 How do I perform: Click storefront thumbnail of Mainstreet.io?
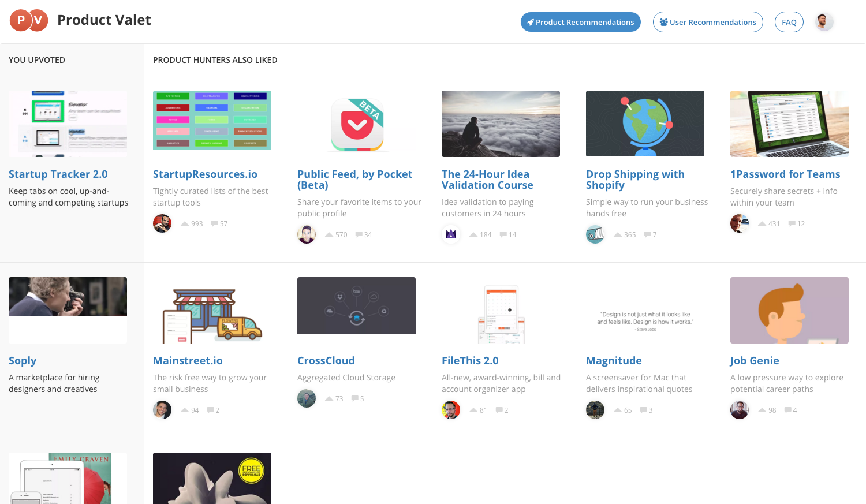(x=212, y=310)
